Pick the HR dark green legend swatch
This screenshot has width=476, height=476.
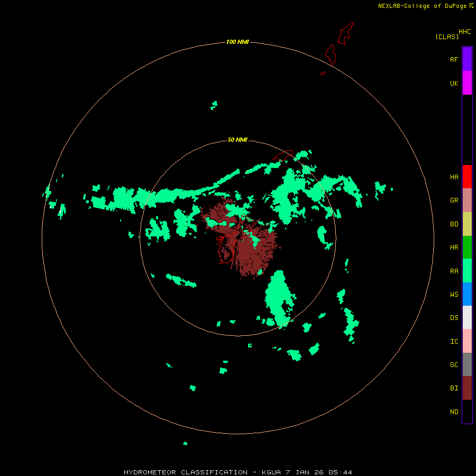click(467, 248)
